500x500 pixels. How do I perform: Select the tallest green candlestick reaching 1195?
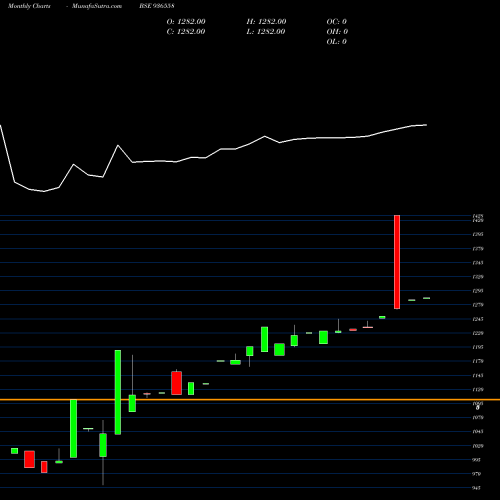pyautogui.click(x=118, y=392)
